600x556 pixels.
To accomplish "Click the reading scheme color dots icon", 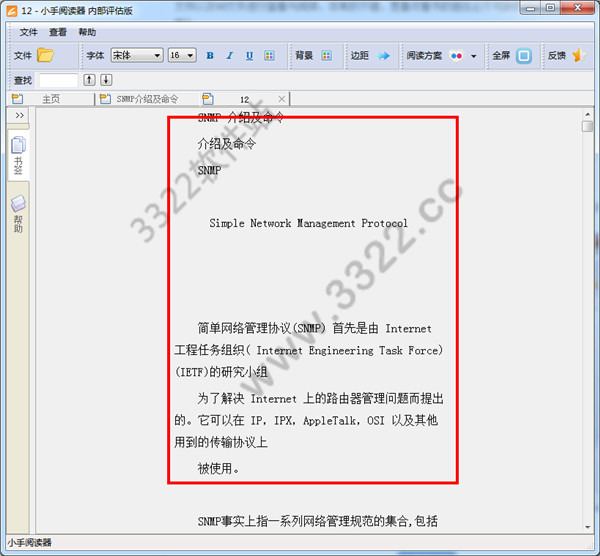I will tap(457, 56).
